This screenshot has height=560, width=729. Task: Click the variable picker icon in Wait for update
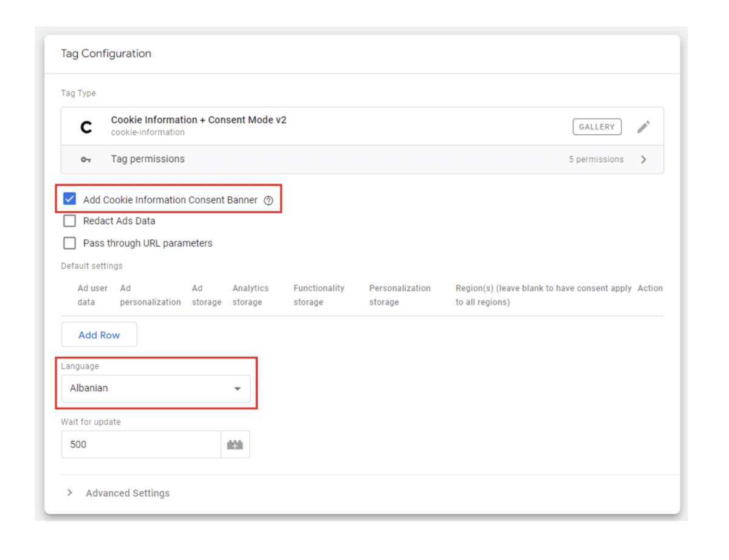pyautogui.click(x=235, y=444)
